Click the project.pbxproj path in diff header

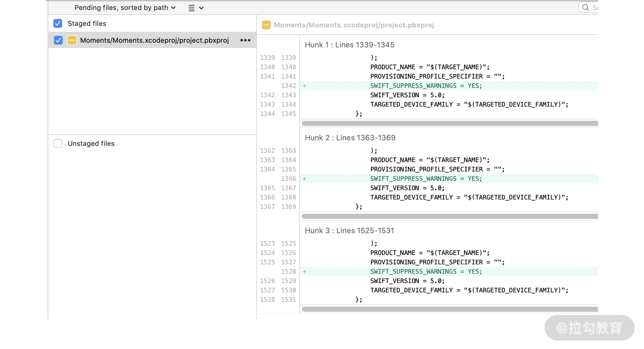353,25
